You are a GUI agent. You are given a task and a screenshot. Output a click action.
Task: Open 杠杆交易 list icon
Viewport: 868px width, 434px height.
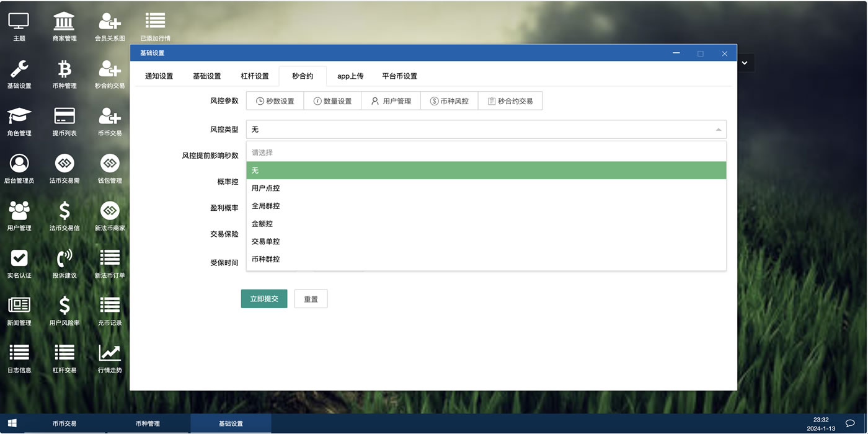click(64, 359)
